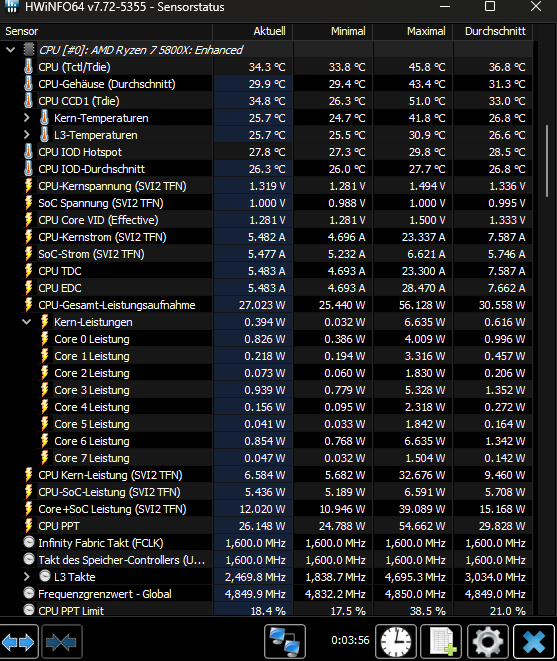Open the network remote monitoring icon
Screen dimensions: 557x661
tap(285, 642)
